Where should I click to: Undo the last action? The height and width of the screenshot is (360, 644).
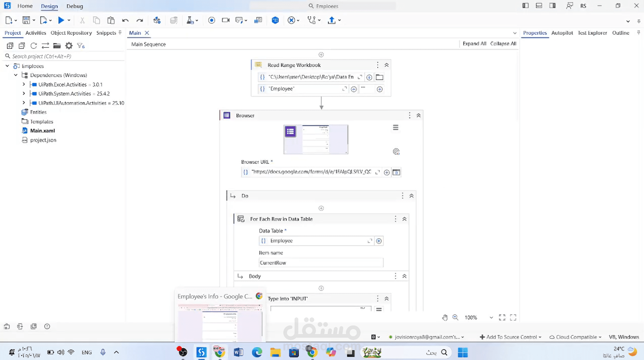125,21
